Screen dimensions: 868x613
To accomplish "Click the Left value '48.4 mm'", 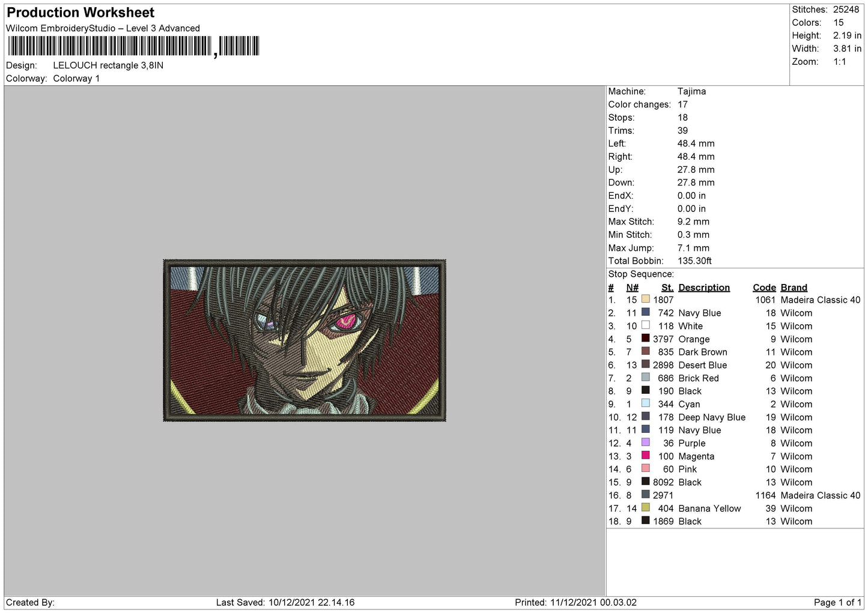I will coord(696,143).
